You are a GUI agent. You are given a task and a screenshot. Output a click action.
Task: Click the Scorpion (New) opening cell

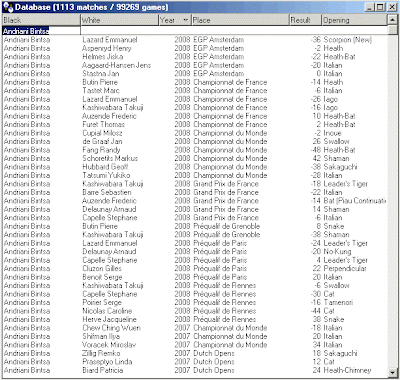click(x=348, y=40)
